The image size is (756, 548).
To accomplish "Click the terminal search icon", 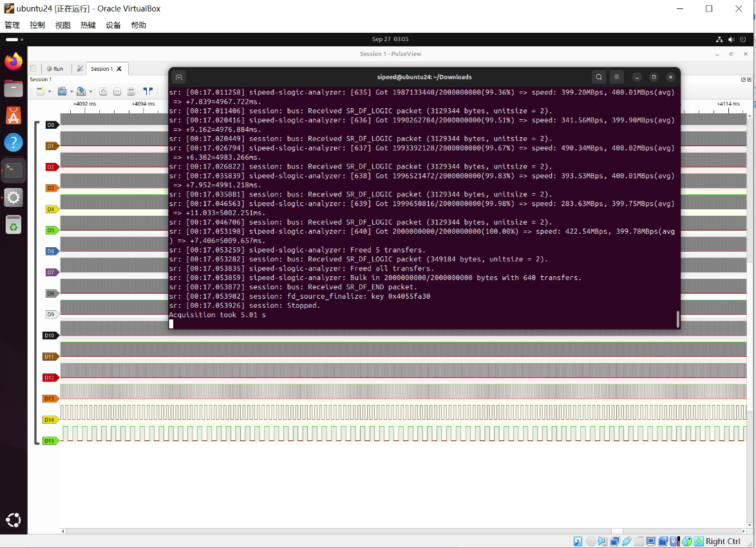I will (599, 77).
